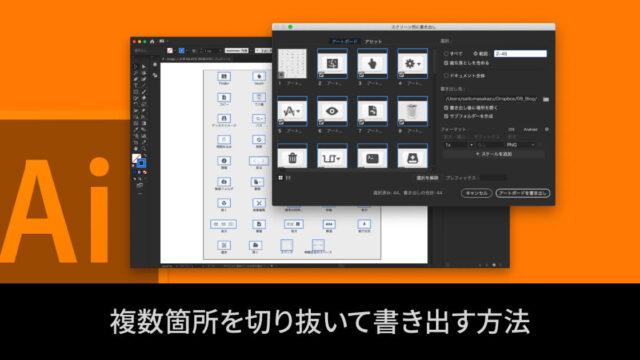Choose the ドキュメント全体 radio button

[446, 76]
